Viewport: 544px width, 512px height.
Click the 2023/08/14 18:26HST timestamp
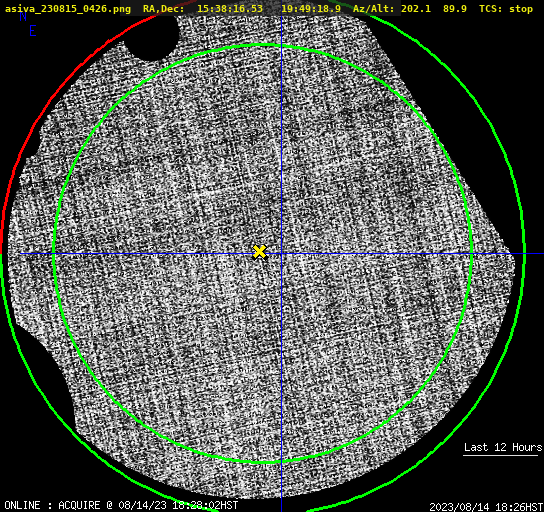(486, 507)
